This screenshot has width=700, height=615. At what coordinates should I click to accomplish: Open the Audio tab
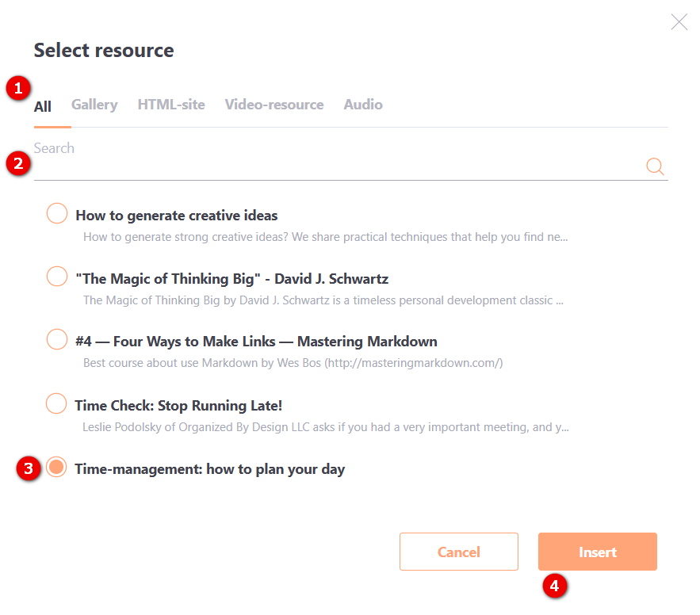pyautogui.click(x=363, y=105)
